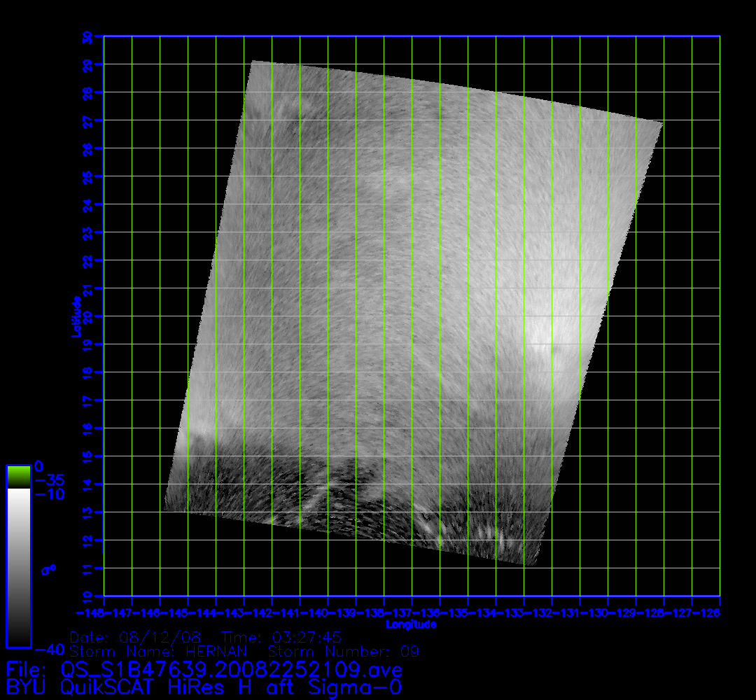This screenshot has height=700, width=756.
Task: Click the file name QS_S1B47639.20082252109.ave
Action: click(x=231, y=668)
